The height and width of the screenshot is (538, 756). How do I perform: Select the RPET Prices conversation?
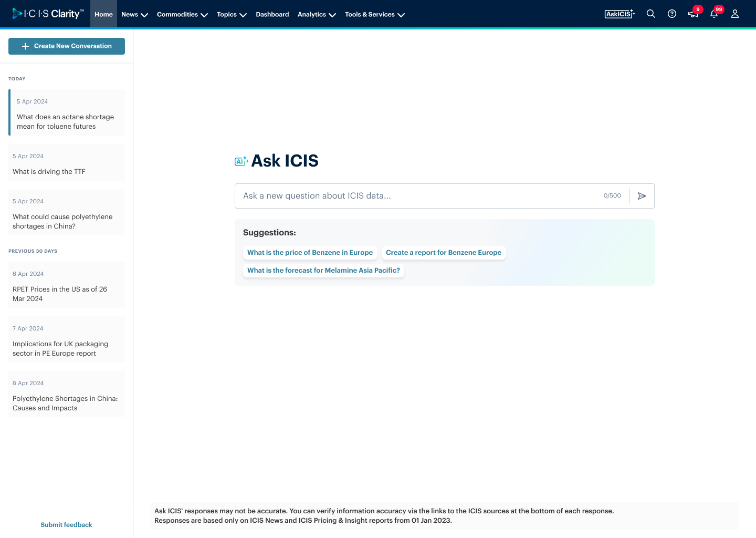pos(66,286)
